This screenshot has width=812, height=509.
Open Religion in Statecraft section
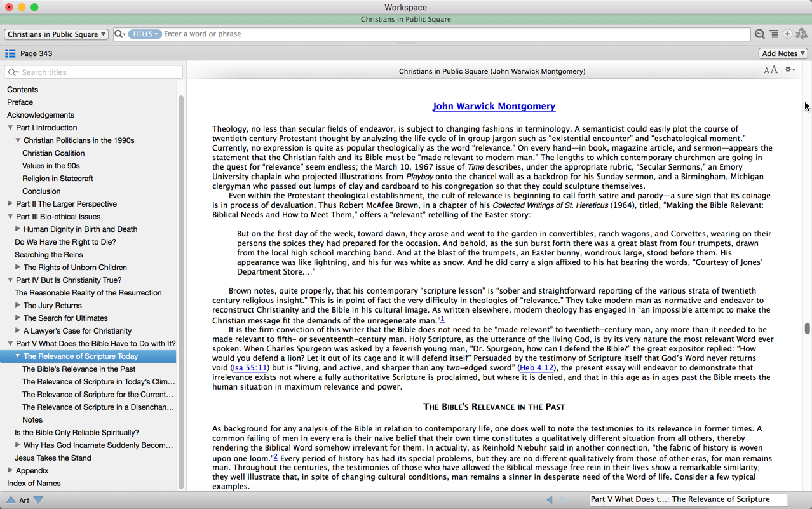pos(58,179)
